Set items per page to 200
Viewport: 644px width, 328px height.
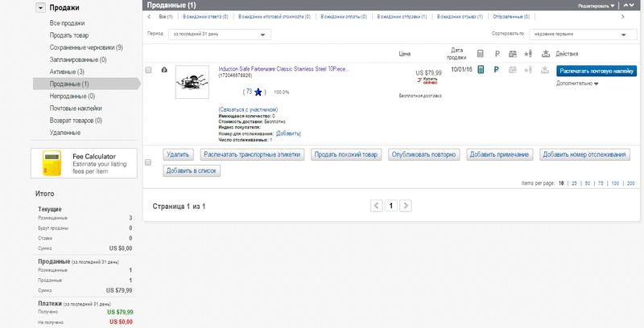631,183
